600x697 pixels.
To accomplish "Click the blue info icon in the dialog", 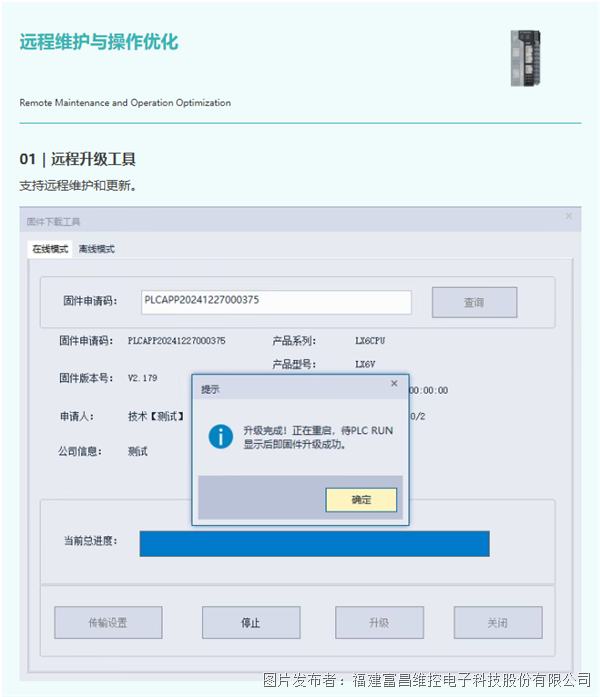I will (221, 436).
